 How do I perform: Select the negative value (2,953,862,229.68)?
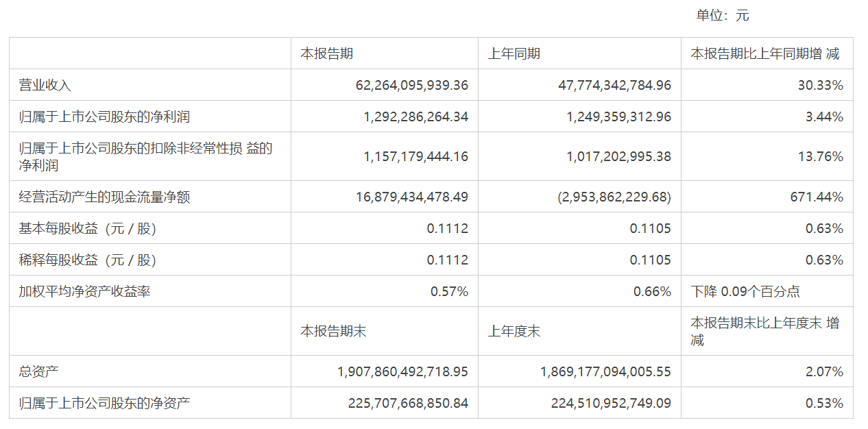click(x=615, y=197)
